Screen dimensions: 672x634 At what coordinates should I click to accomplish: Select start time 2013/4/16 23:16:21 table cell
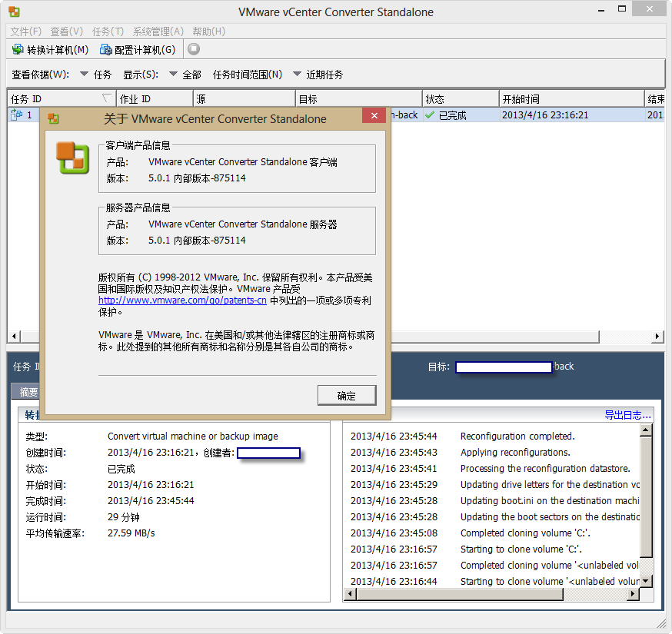(572, 115)
